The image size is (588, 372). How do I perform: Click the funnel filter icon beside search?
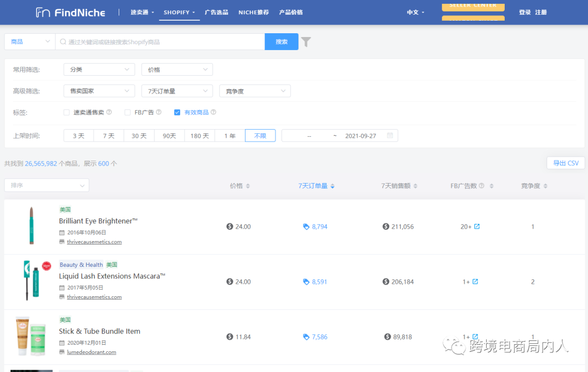click(306, 42)
